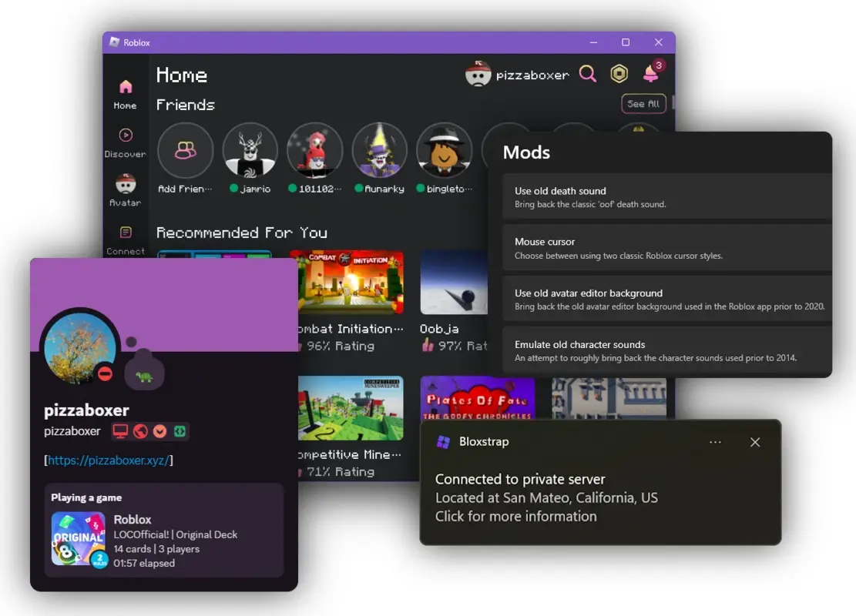Open the ellipsis menu on the Bloxstrap notification
The height and width of the screenshot is (616, 856).
(x=715, y=442)
